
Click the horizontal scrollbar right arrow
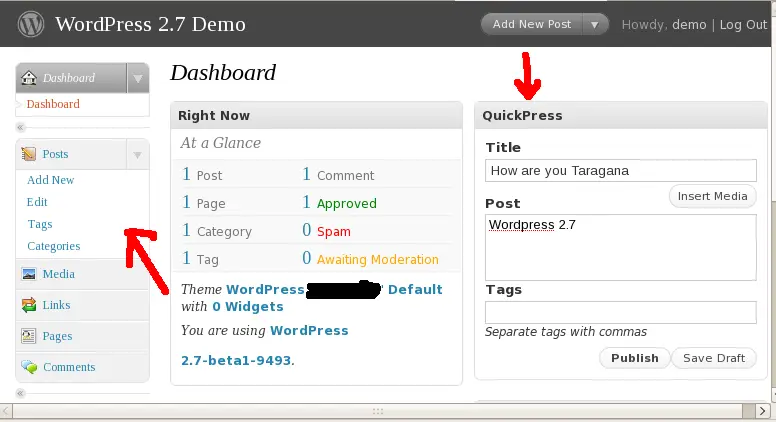[763, 411]
